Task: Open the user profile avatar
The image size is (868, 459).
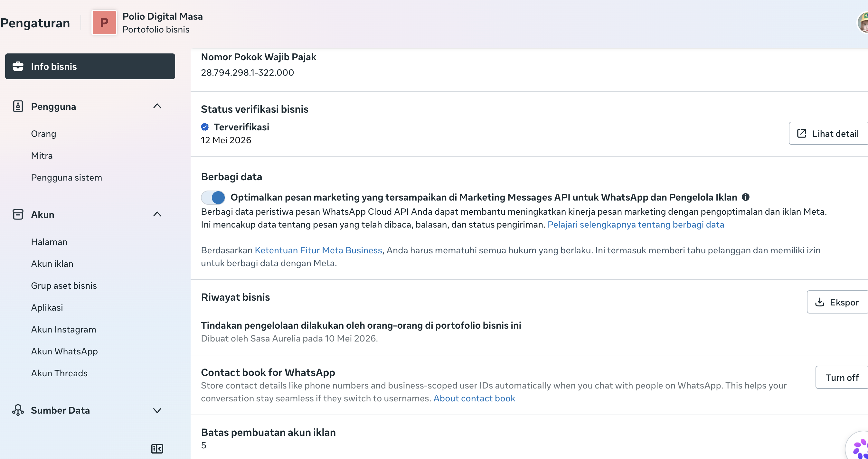Action: coord(863,23)
